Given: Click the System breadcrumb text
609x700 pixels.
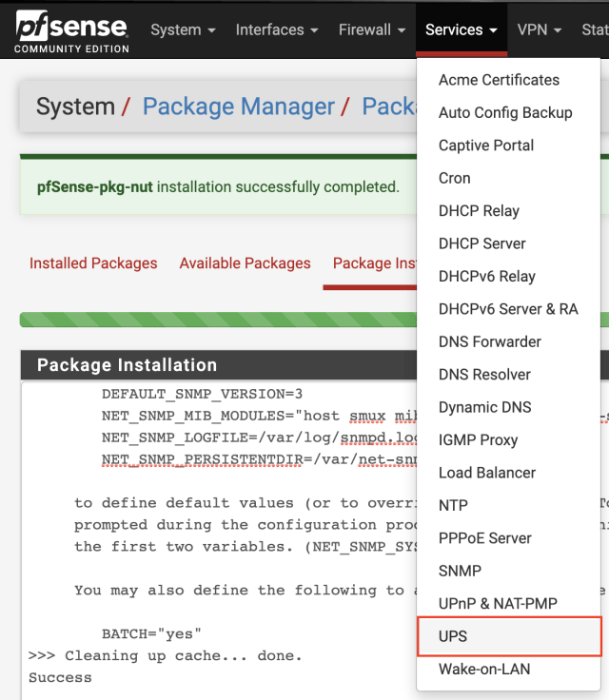Looking at the screenshot, I should click(75, 107).
